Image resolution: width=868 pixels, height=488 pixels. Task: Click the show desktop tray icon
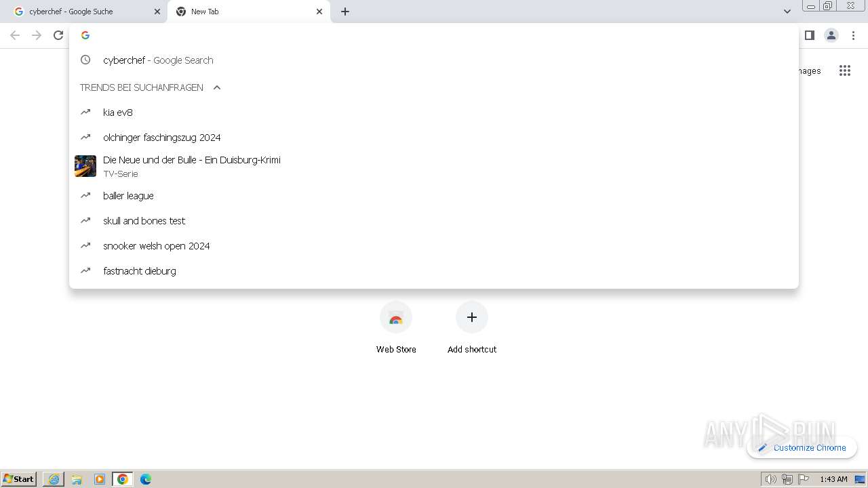860,479
